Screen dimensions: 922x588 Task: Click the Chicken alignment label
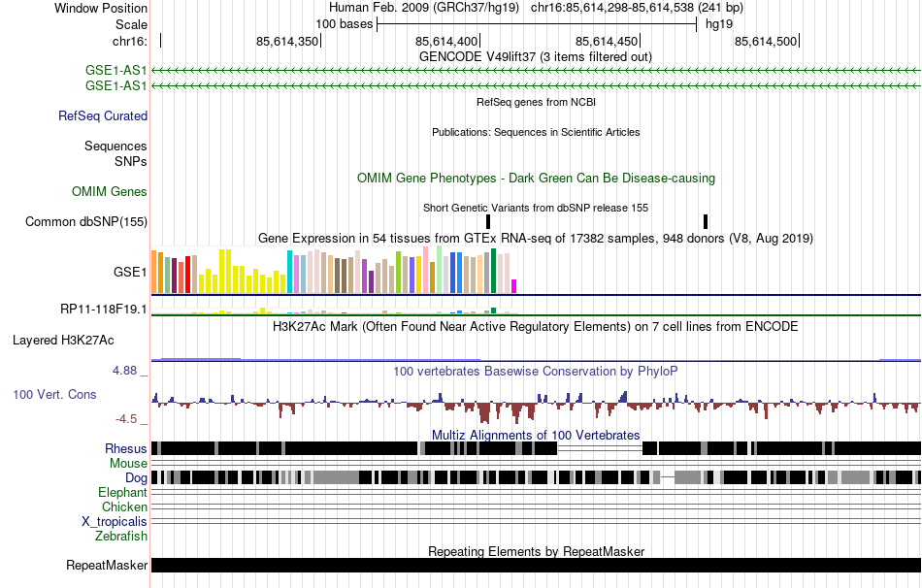[124, 506]
